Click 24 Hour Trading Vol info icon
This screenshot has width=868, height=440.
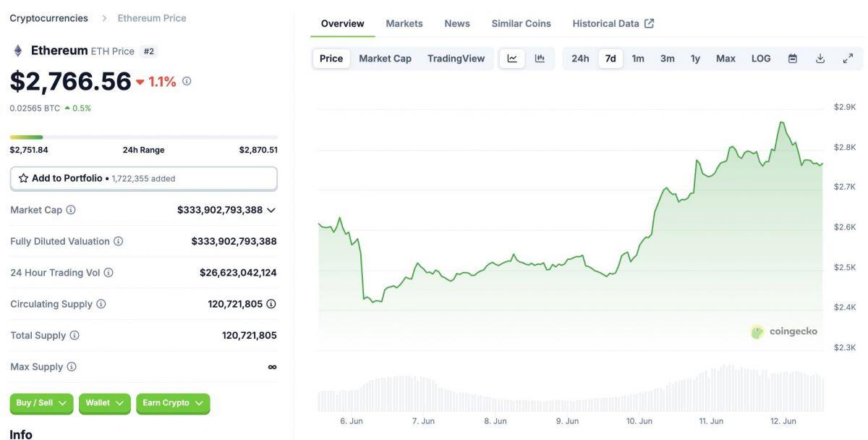[x=109, y=273]
